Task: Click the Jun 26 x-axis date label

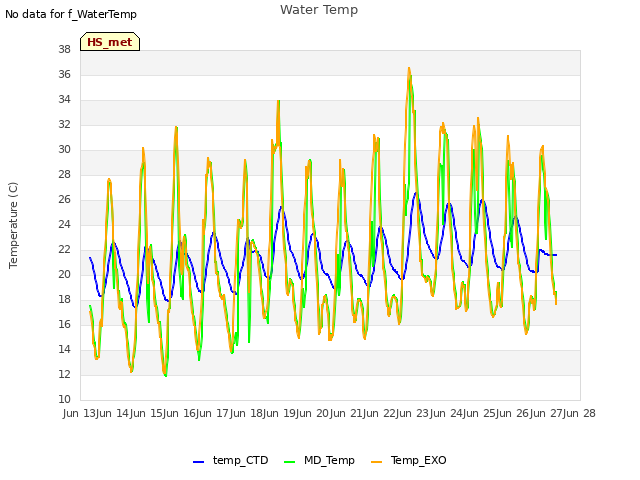Action: click(x=514, y=413)
